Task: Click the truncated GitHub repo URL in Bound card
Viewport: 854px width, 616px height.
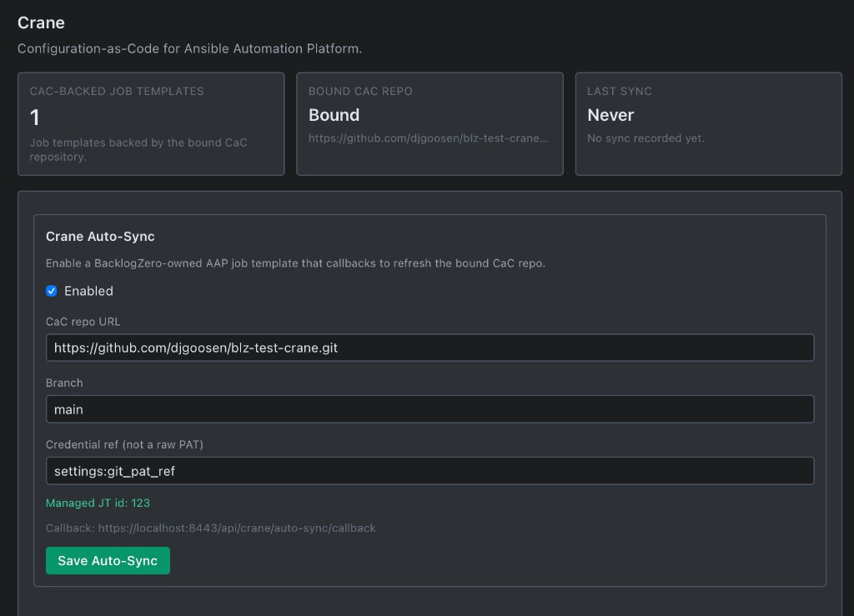Action: [429, 138]
